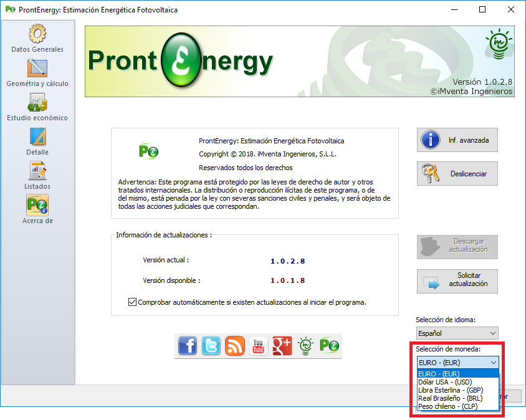
Task: Open the Detalle section
Action: point(37,141)
